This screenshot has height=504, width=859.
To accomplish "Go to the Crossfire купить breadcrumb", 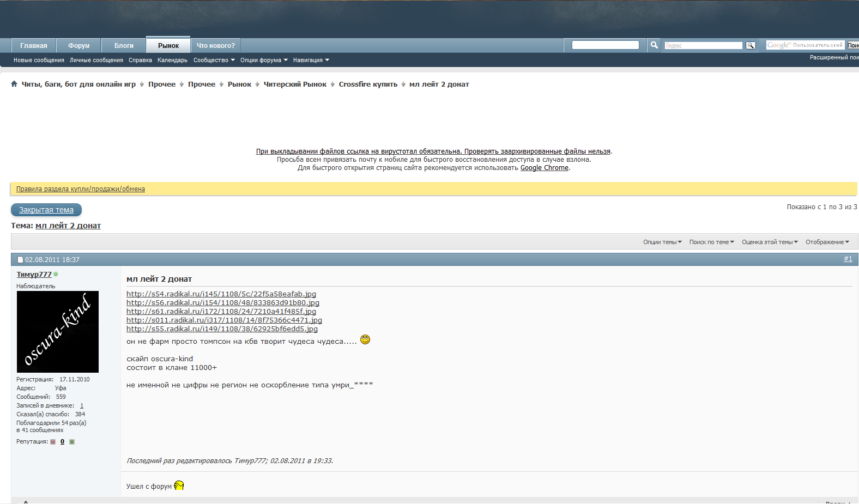I will pos(368,84).
